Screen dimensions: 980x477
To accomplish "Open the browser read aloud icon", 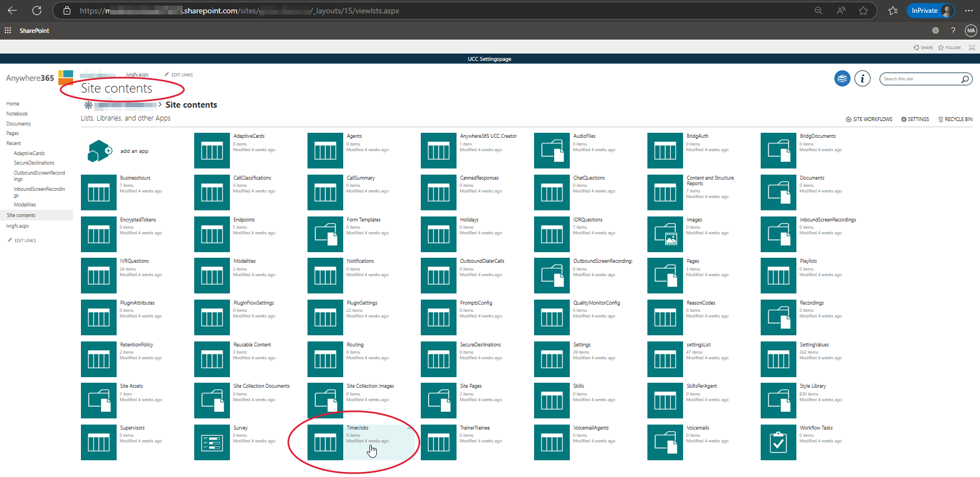I will coord(841,11).
